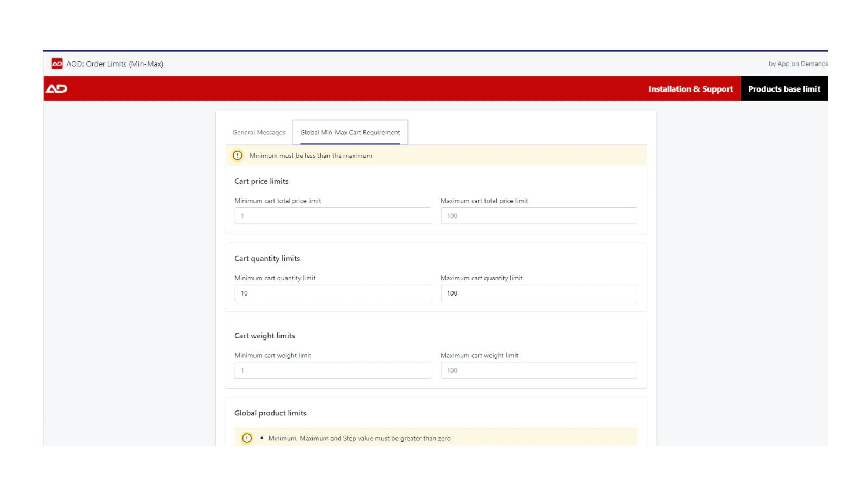Click the white AD logo in the red header
The width and height of the screenshot is (868, 488).
pyautogui.click(x=56, y=88)
